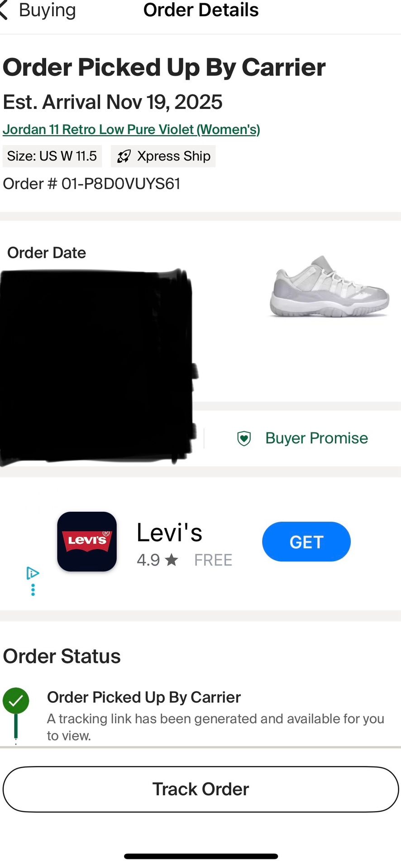Open the sneaker product thumbnail
Image resolution: width=401 pixels, height=868 pixels.
click(329, 286)
